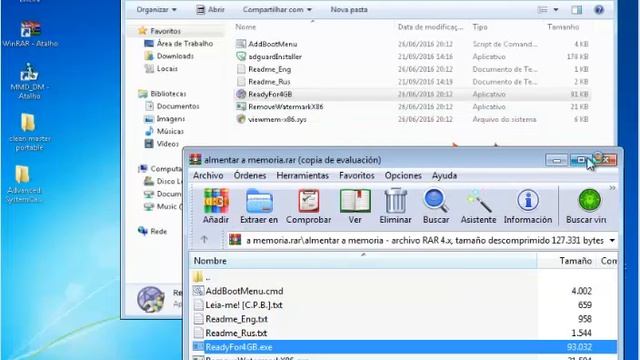This screenshot has height=360, width=640.
Task: Select ReadyFor4GB.exe in the archive
Action: tap(404, 347)
